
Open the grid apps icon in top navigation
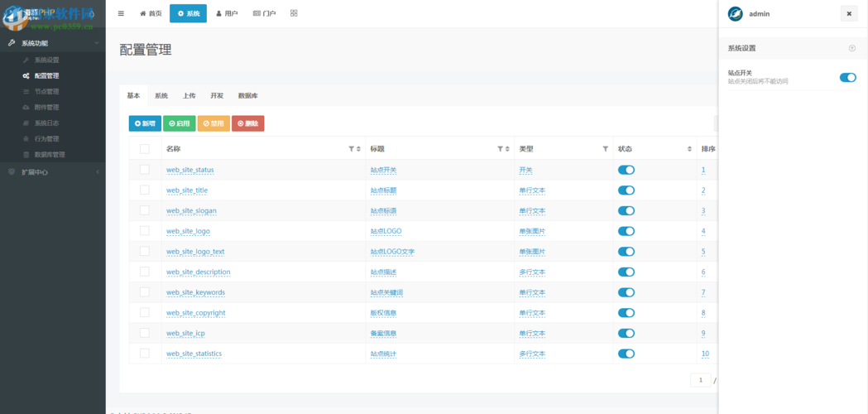(294, 13)
